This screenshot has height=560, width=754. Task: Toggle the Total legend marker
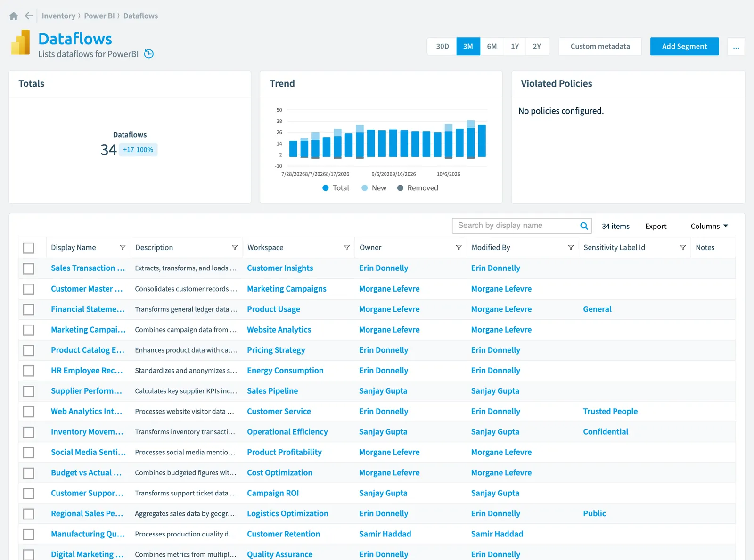pyautogui.click(x=325, y=188)
